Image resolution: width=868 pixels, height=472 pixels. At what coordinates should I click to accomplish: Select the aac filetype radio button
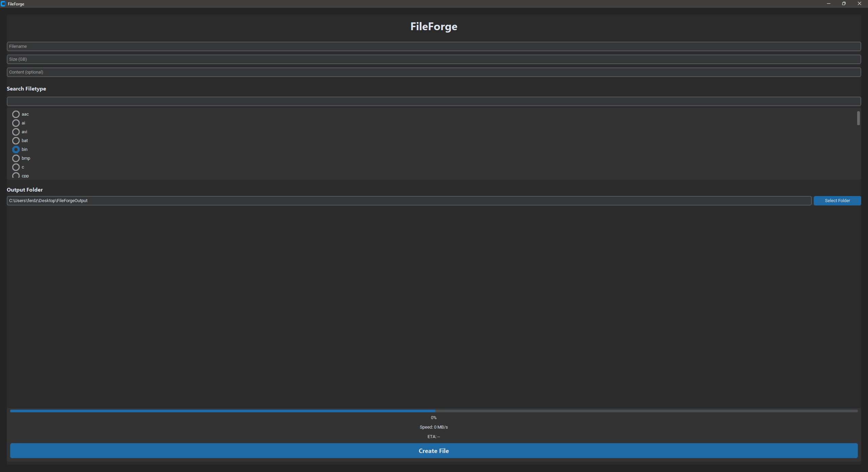16,114
